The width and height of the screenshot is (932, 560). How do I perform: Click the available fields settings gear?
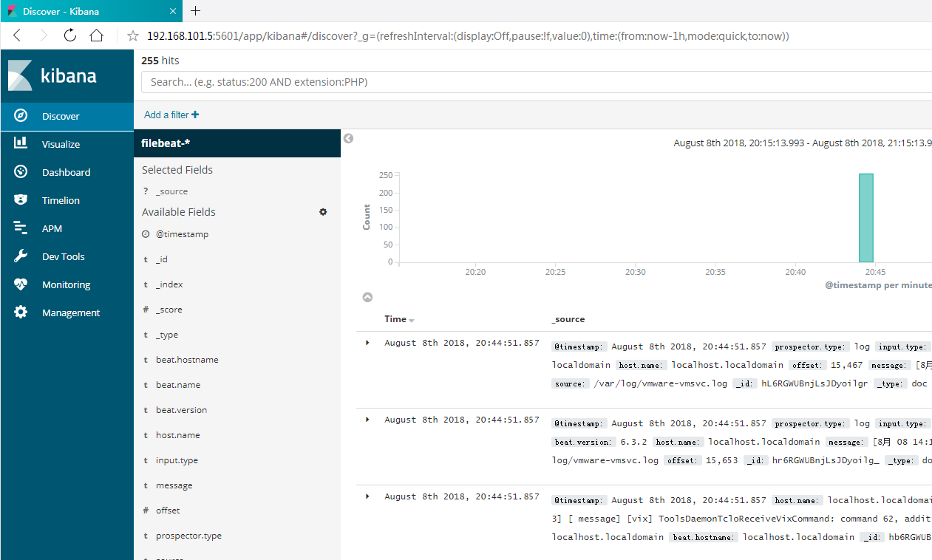[323, 212]
